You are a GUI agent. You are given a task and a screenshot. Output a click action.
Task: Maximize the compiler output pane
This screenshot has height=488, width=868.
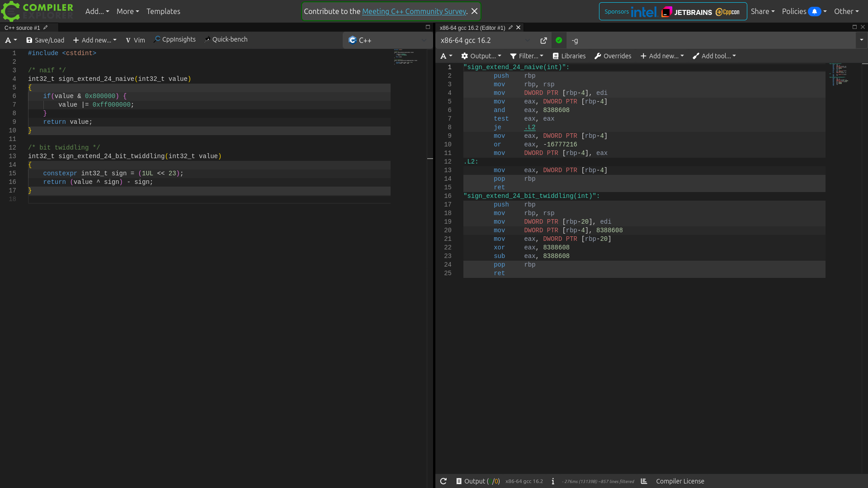pyautogui.click(x=854, y=27)
